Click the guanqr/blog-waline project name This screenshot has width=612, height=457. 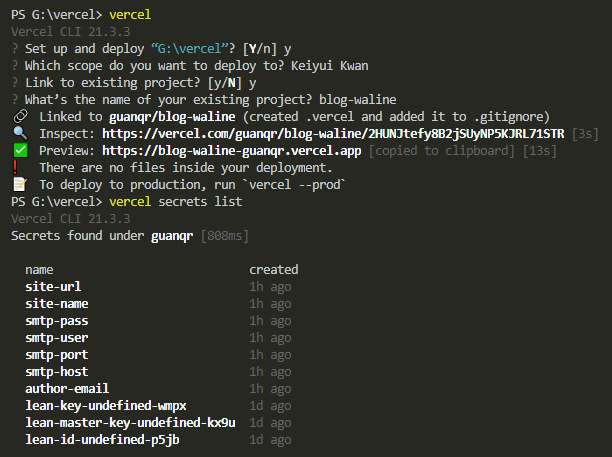172,117
